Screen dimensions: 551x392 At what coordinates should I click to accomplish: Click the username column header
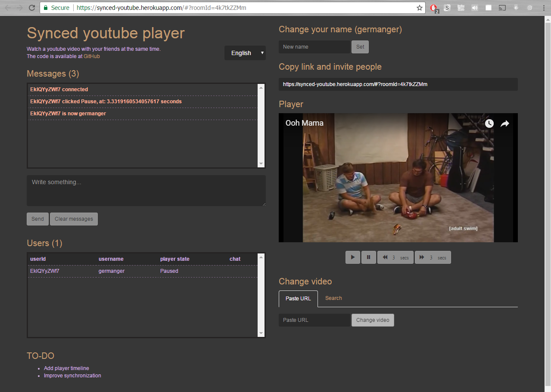coord(111,259)
